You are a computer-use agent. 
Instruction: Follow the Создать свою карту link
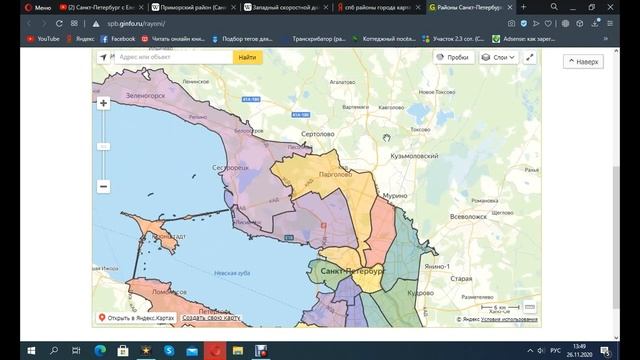(x=211, y=318)
